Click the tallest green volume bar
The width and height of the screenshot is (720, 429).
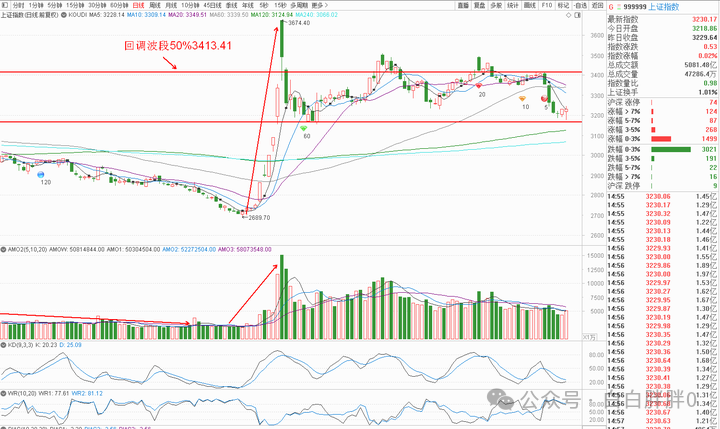click(282, 297)
